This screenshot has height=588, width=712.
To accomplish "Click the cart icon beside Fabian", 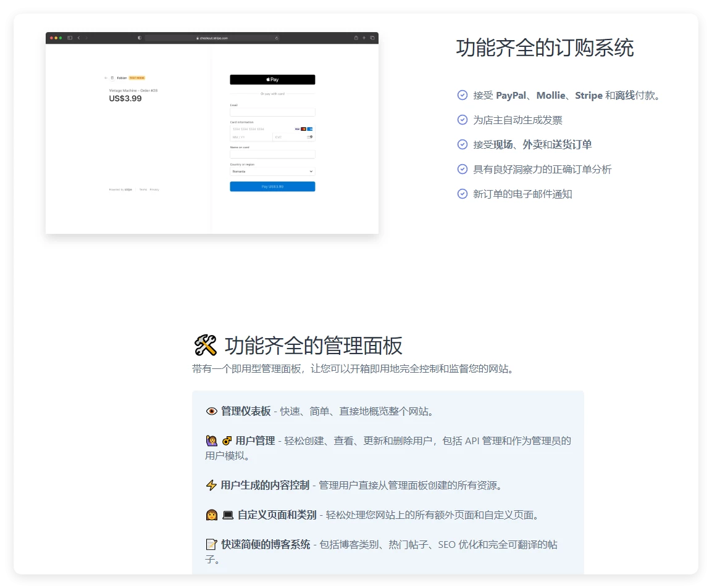I will [x=112, y=77].
